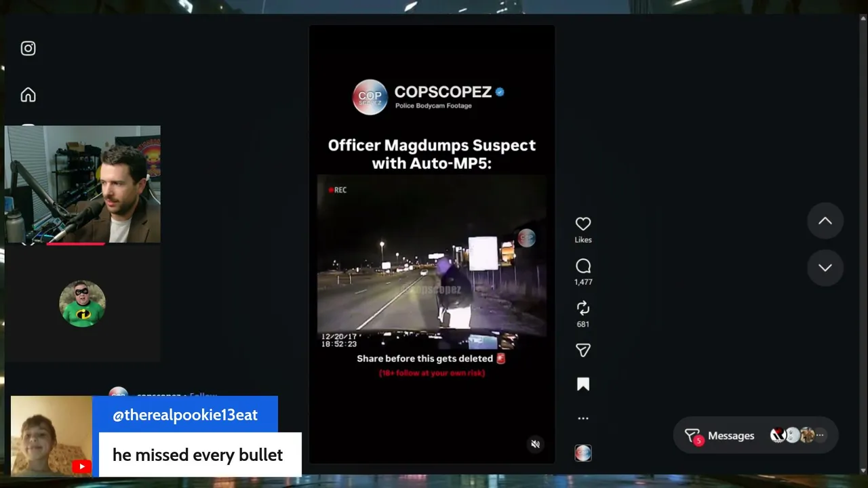Go to the next reel with down chevron

pyautogui.click(x=825, y=268)
